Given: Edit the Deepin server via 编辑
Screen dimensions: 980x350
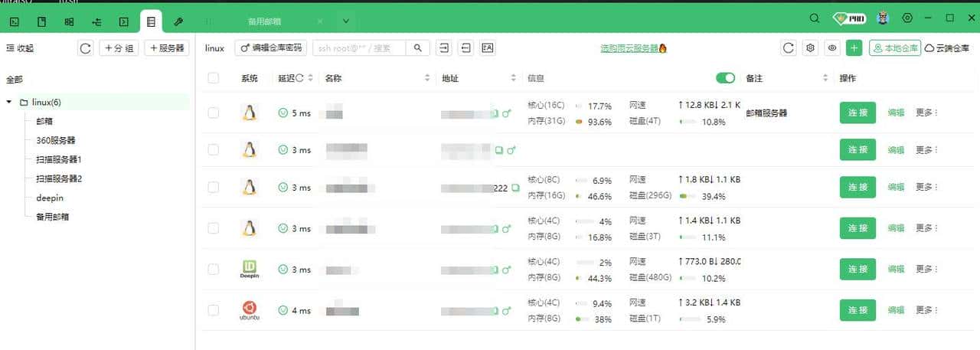Looking at the screenshot, I should [x=896, y=269].
